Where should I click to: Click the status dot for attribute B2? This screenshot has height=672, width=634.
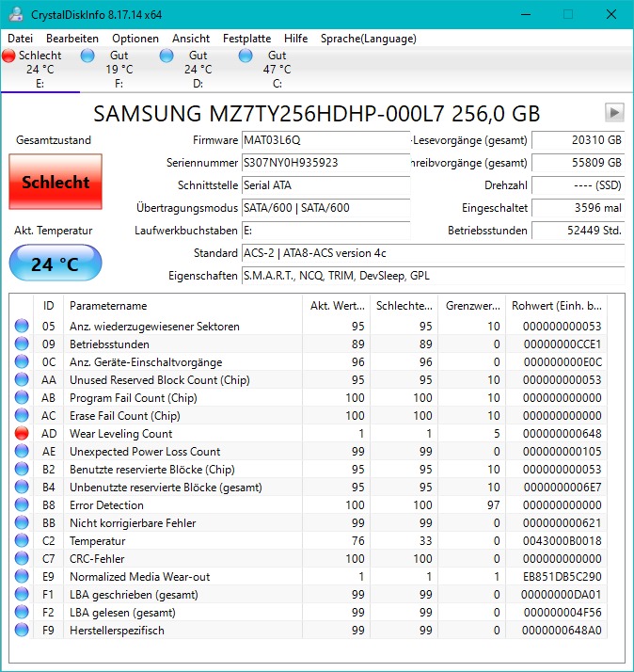[22, 470]
